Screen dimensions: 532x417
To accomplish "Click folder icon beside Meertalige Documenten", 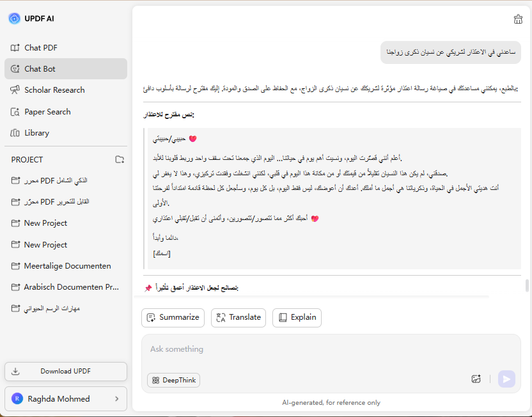I will tap(15, 265).
